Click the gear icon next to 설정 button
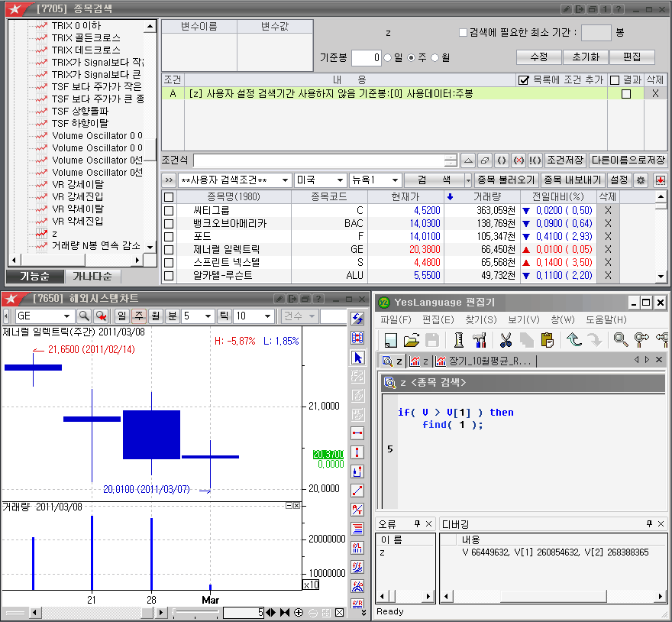 pos(641,180)
